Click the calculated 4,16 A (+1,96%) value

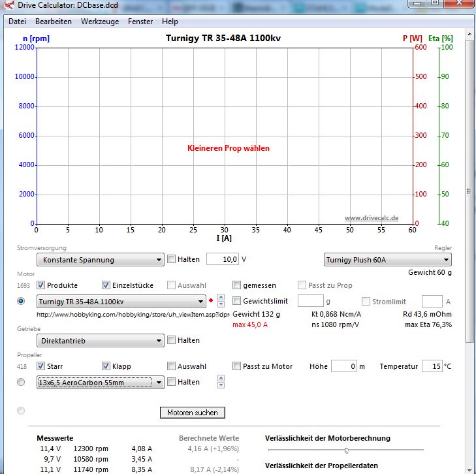coord(214,449)
